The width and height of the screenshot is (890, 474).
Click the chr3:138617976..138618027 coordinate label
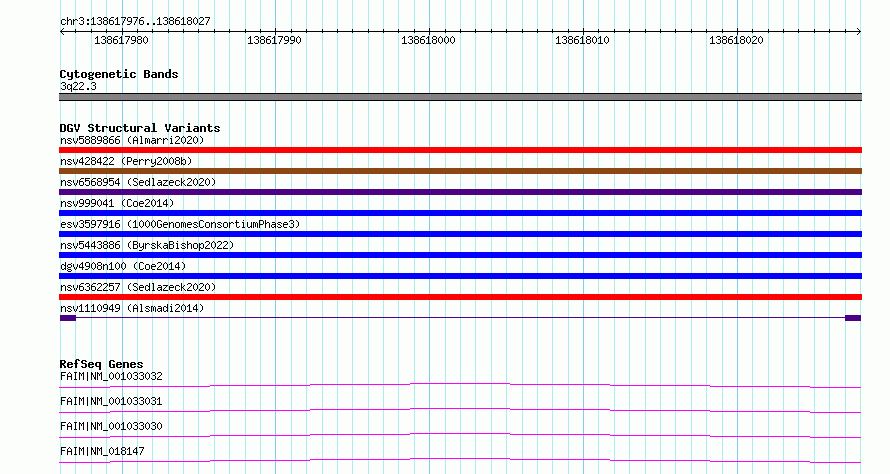pos(135,22)
